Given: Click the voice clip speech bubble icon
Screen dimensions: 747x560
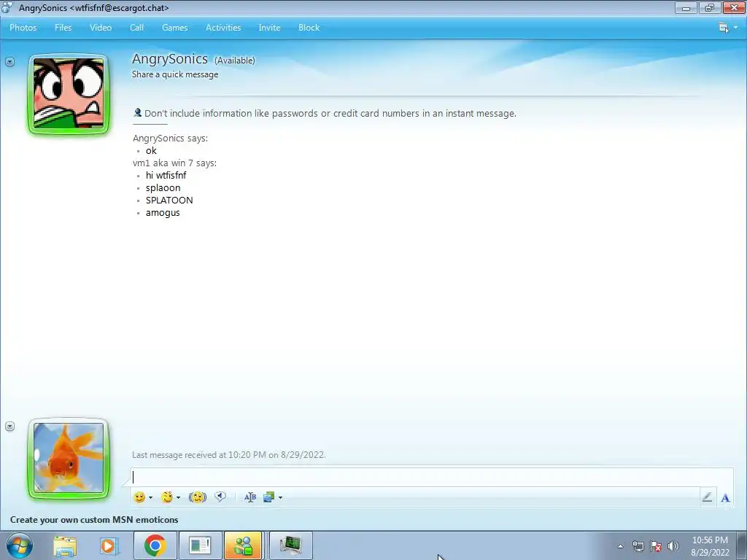Looking at the screenshot, I should coord(220,497).
